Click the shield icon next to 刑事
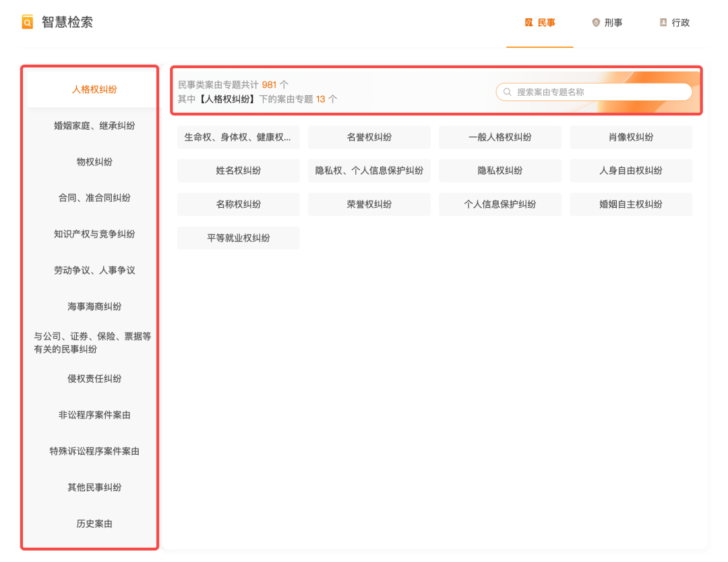The height and width of the screenshot is (562, 728). coord(595,22)
